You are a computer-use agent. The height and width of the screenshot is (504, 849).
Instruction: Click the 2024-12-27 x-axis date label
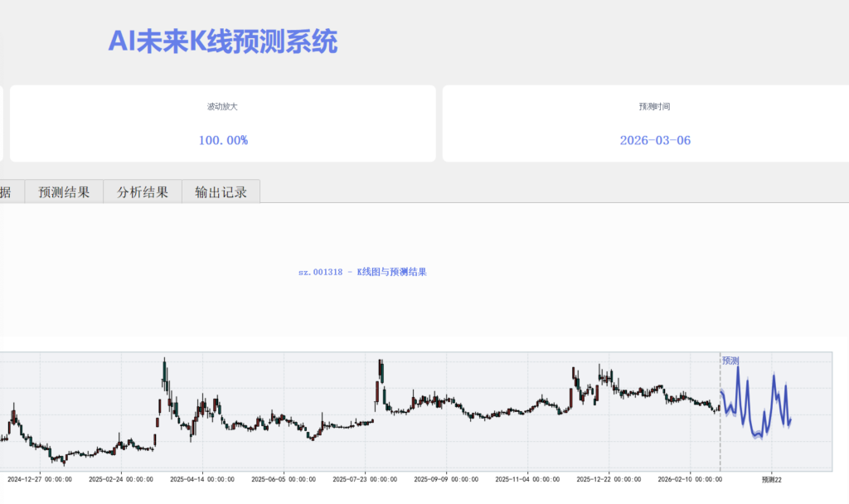[39, 479]
